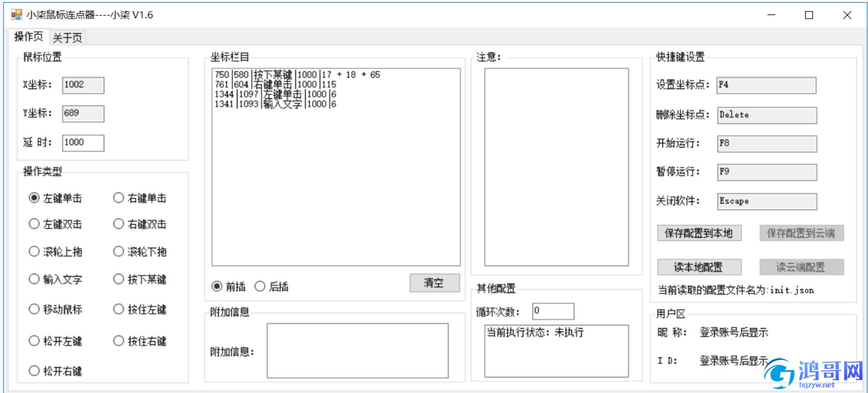Choose 按住右键 option
The height and width of the screenshot is (393, 868).
[140, 341]
